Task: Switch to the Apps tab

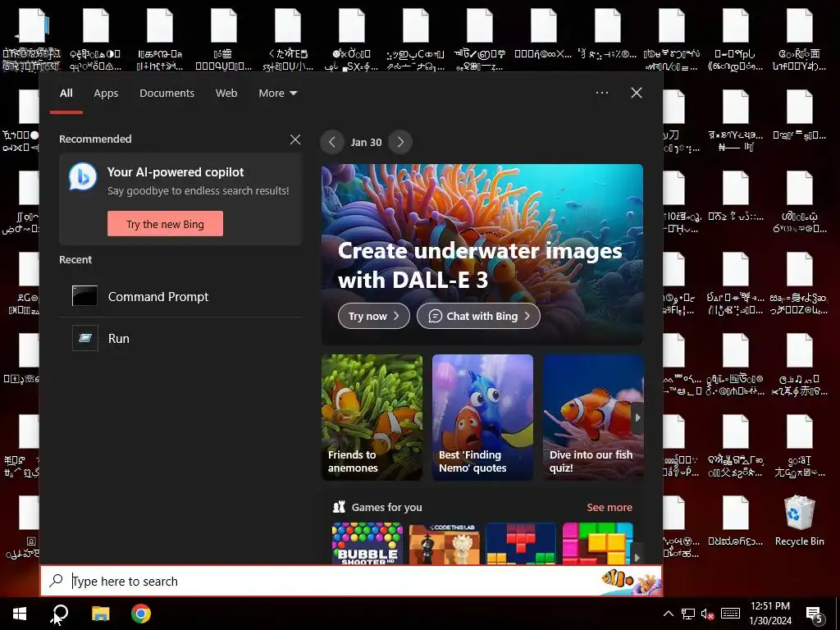Action: tap(106, 94)
